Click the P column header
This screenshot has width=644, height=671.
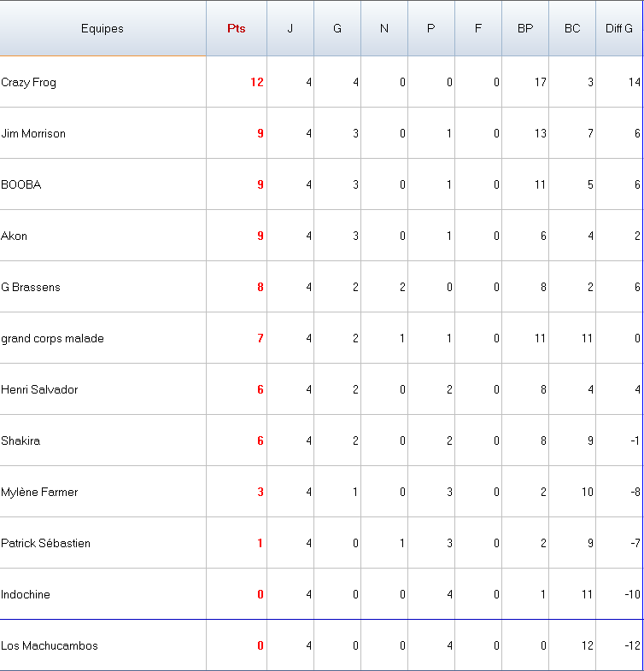pos(431,28)
